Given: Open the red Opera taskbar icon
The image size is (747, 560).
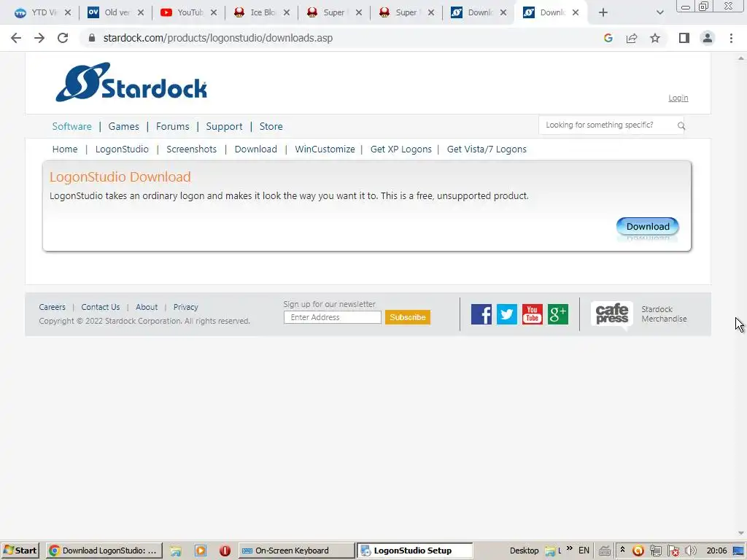Looking at the screenshot, I should [x=225, y=551].
